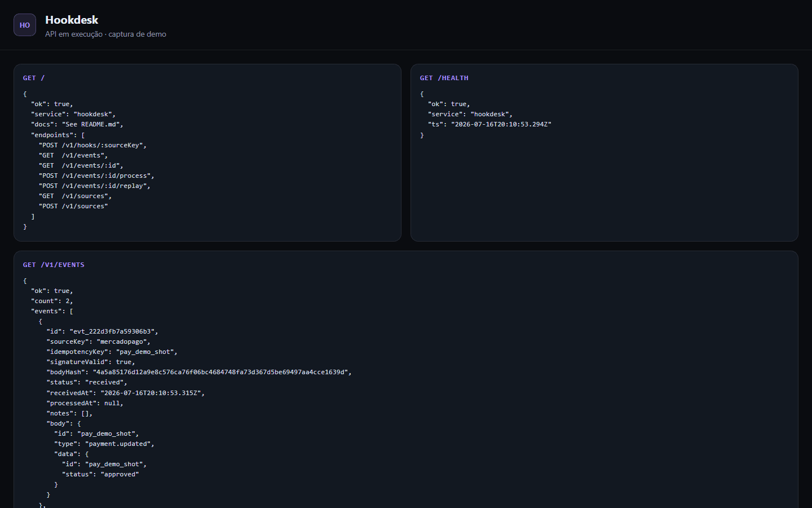Select the 'GET /' card heading
The width and height of the screenshot is (812, 508).
(34, 78)
